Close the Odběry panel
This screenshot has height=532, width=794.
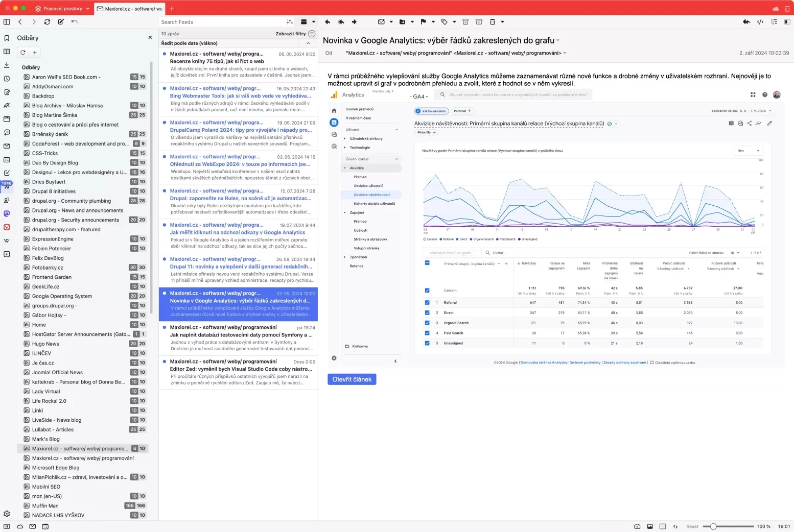pyautogui.click(x=150, y=37)
